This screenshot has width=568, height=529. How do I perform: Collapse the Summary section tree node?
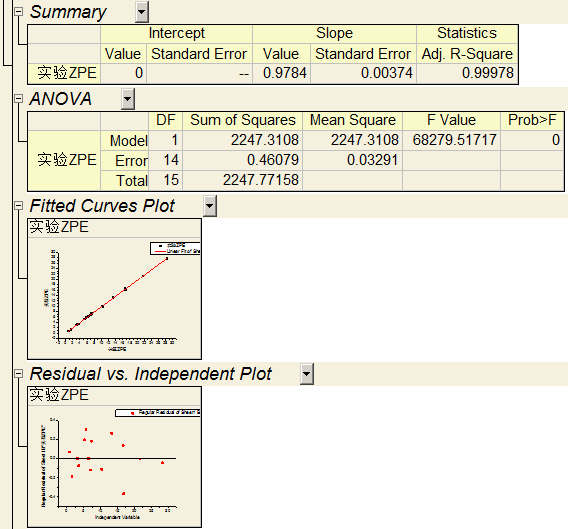[x=18, y=12]
